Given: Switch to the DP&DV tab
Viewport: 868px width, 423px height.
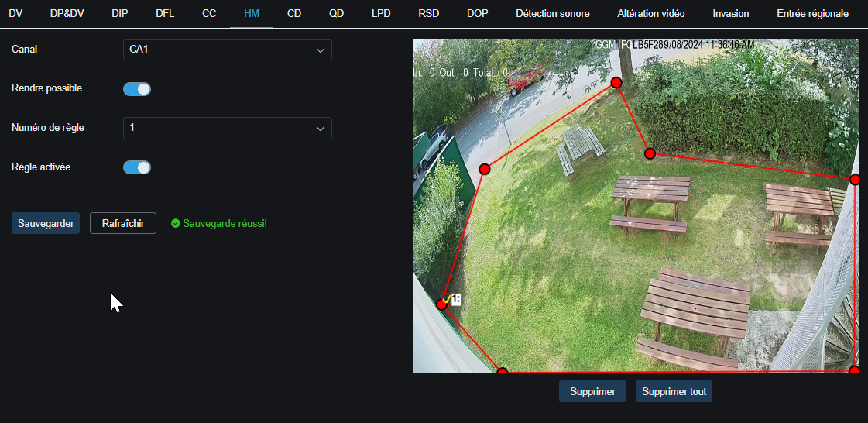Looking at the screenshot, I should [67, 14].
